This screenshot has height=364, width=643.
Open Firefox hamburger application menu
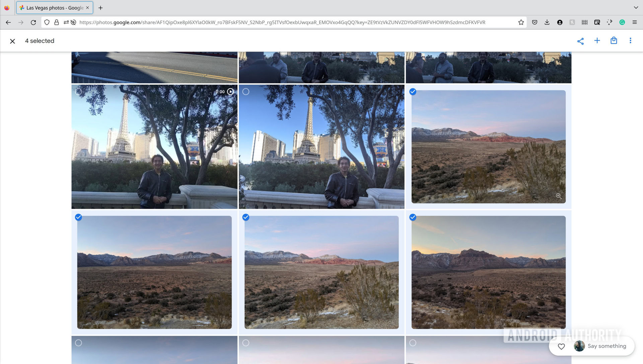click(x=634, y=22)
